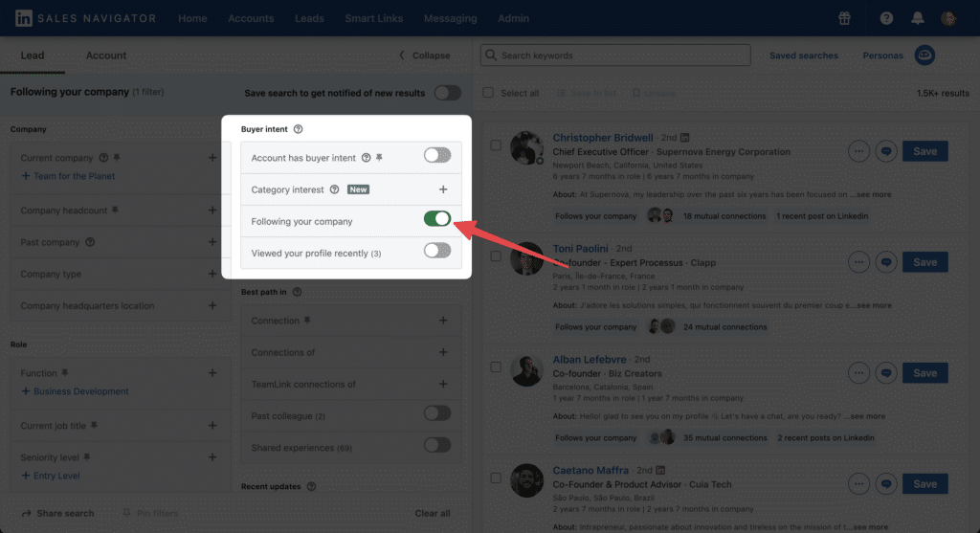
Task: Turn off Following your company toggle
Action: coord(436,219)
